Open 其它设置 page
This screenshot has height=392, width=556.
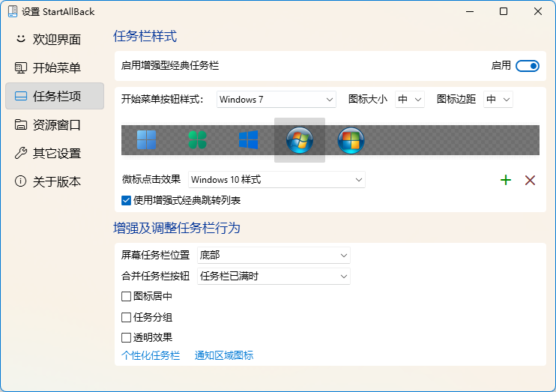coord(55,153)
